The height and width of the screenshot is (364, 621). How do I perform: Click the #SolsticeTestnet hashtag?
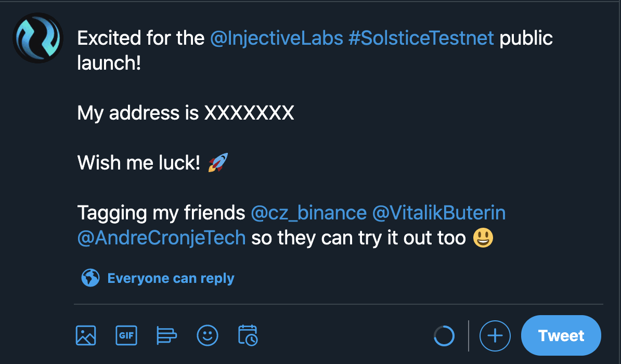click(x=421, y=38)
